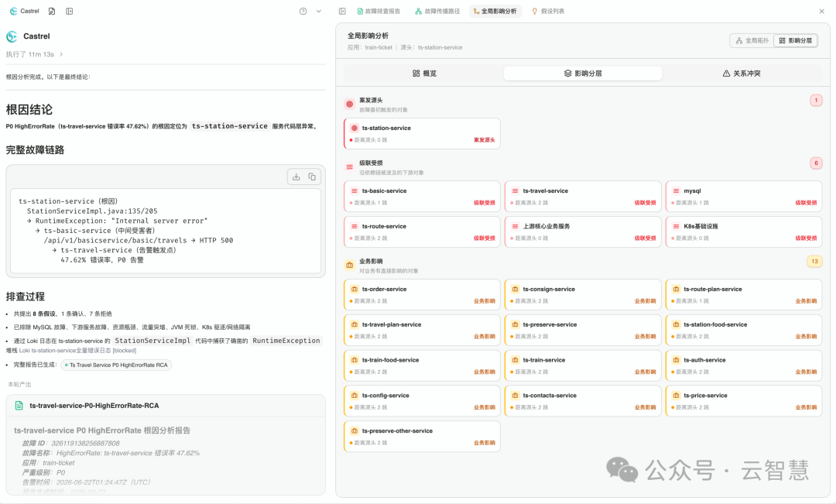The height and width of the screenshot is (504, 836).
Task: Copy the fault chain code block
Action: pos(312,177)
